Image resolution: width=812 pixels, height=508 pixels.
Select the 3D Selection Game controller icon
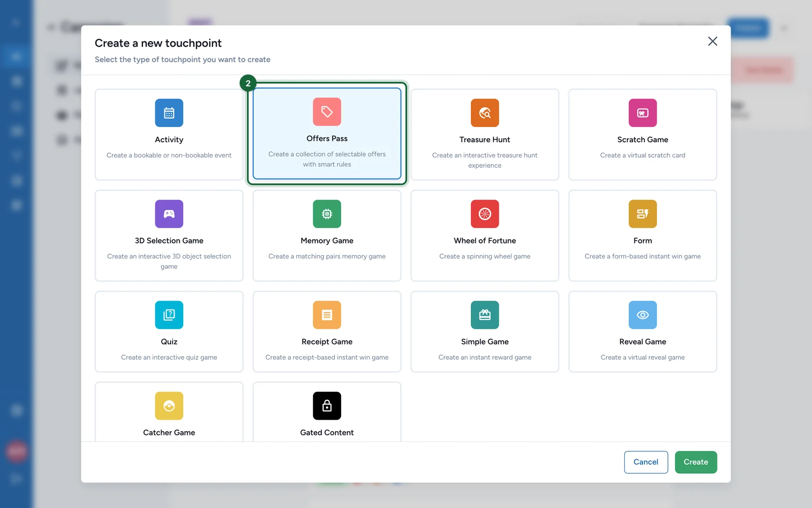point(169,214)
